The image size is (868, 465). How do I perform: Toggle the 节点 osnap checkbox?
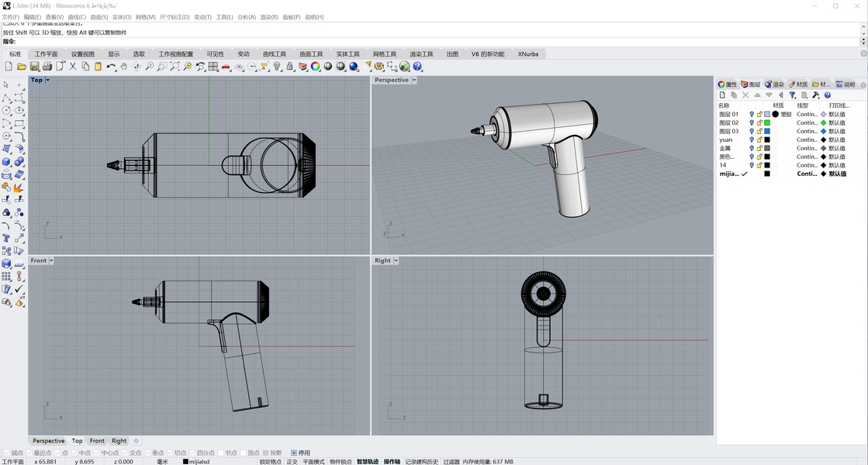pyautogui.click(x=221, y=453)
